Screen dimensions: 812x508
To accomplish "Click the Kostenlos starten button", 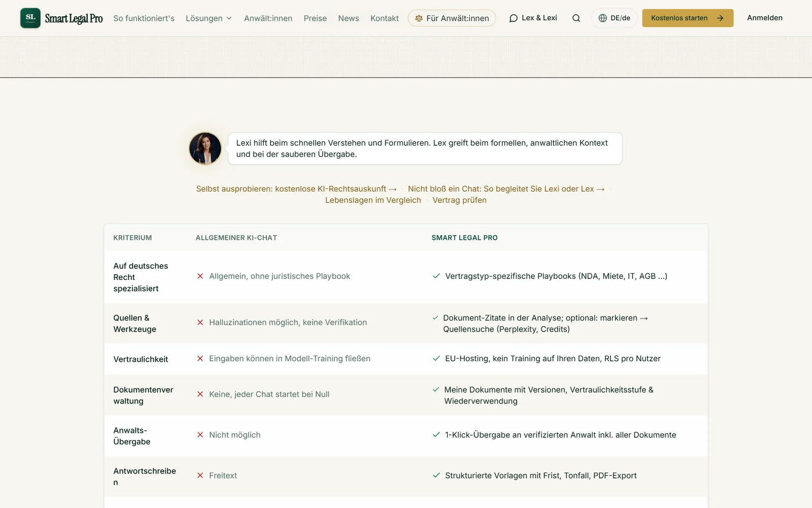I will click(688, 18).
